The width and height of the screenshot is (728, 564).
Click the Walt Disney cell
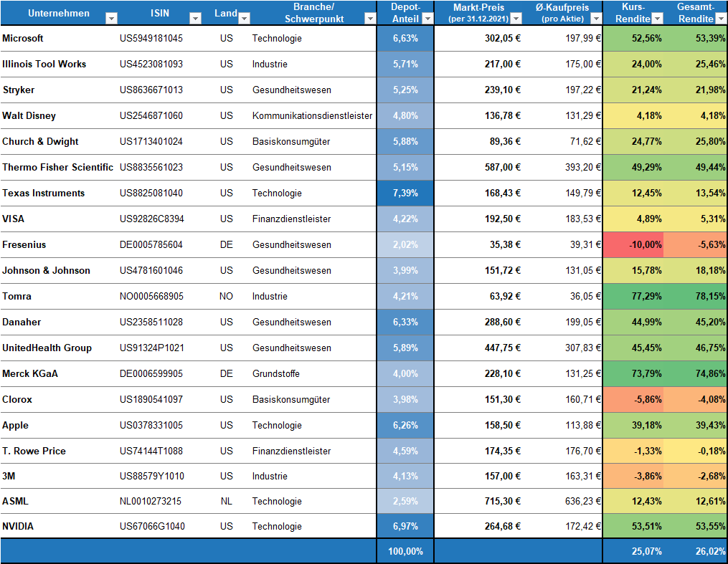coord(29,116)
